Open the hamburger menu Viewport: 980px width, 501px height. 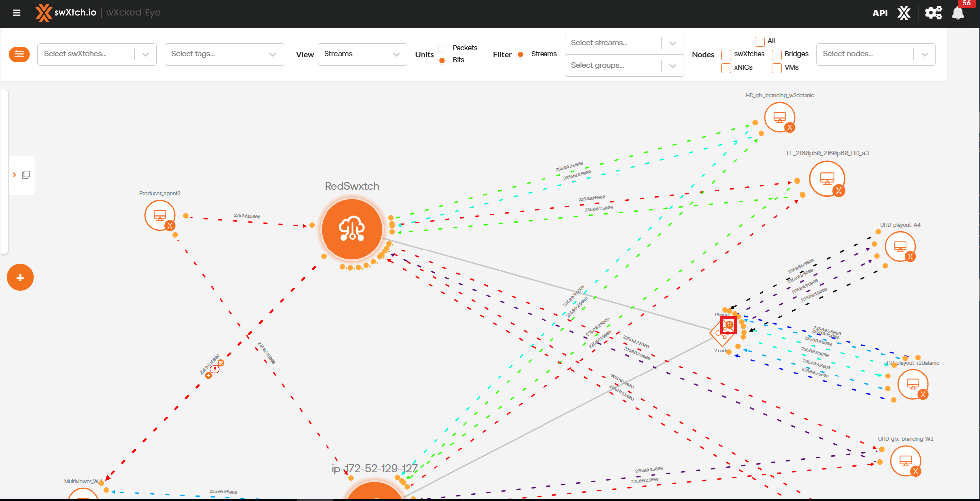coord(17,13)
